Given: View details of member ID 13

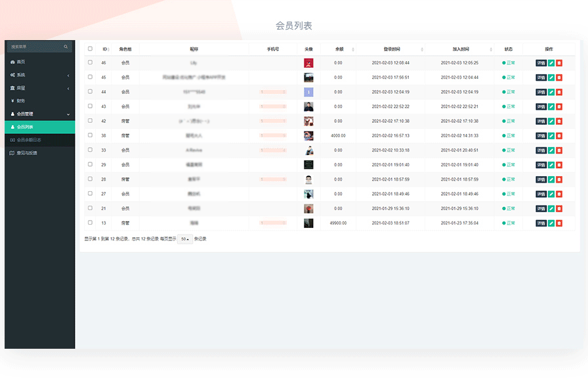Looking at the screenshot, I should [x=541, y=223].
